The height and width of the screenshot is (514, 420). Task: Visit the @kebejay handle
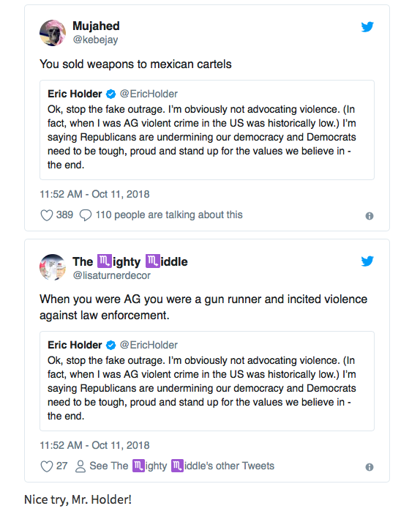click(95, 40)
